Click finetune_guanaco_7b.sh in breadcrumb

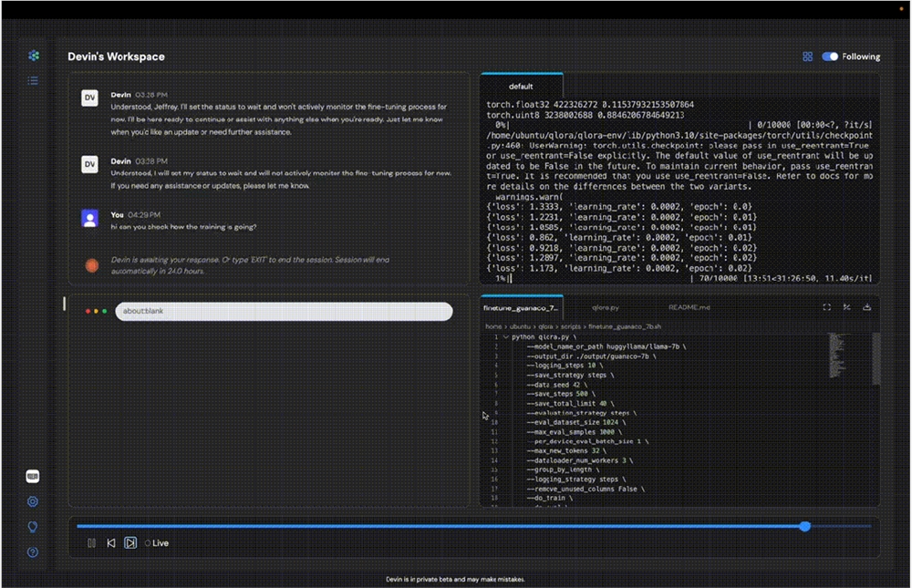tap(625, 327)
